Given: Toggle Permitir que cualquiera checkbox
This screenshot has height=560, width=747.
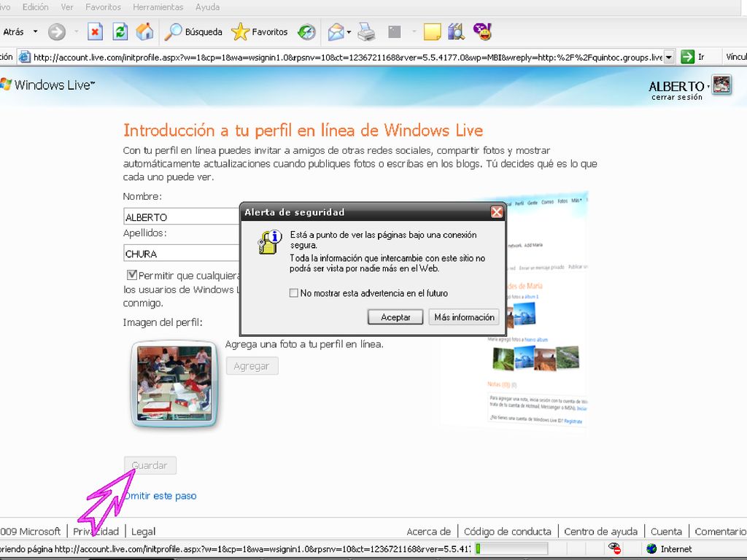Looking at the screenshot, I should [132, 275].
